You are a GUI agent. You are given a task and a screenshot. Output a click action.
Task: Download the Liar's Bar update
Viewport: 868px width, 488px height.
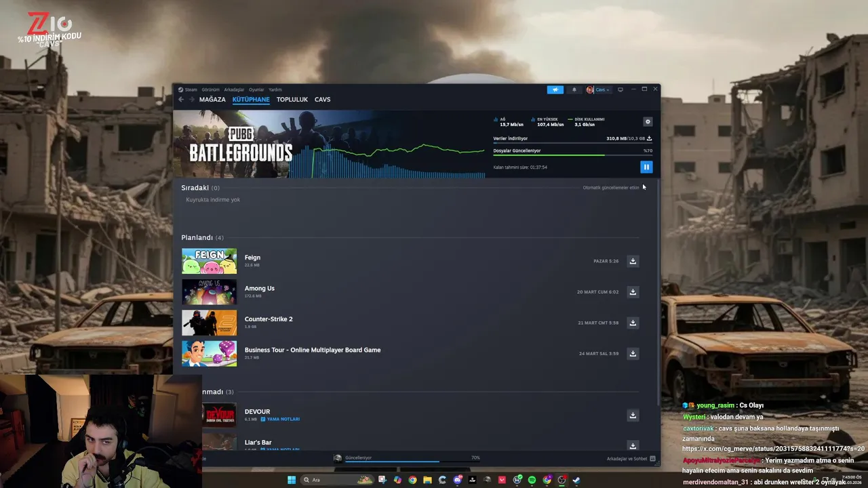tap(633, 445)
